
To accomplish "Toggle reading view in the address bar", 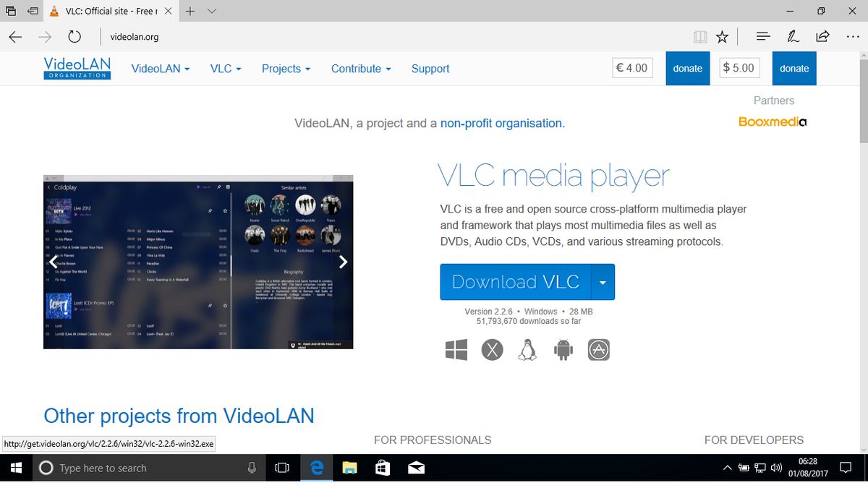I will [699, 36].
